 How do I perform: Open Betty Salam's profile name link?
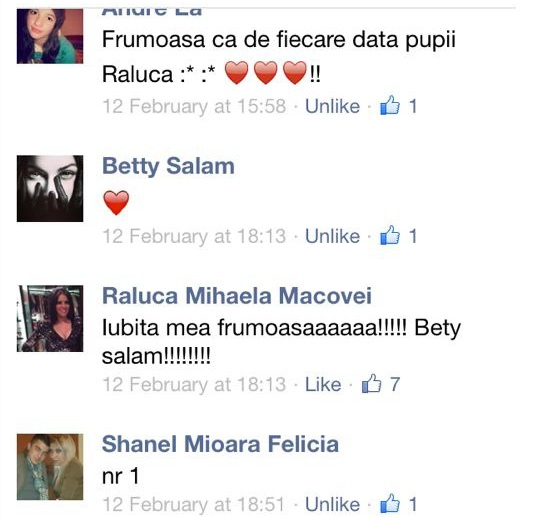(x=169, y=166)
